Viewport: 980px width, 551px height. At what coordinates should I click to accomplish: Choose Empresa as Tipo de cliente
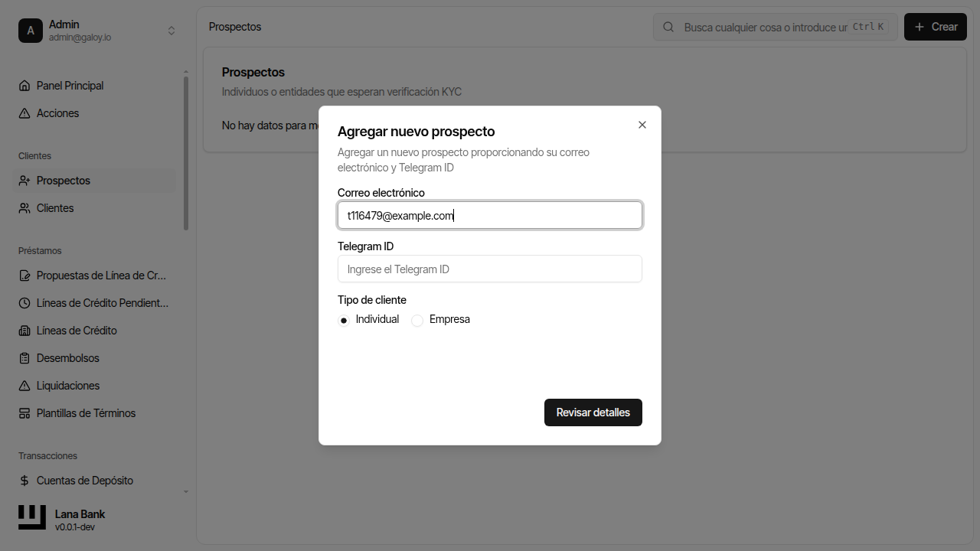pos(417,320)
